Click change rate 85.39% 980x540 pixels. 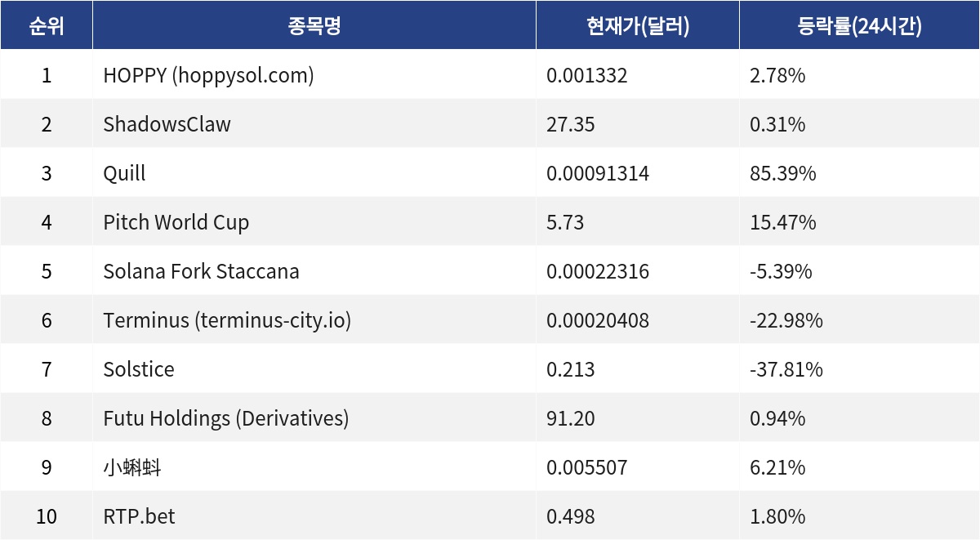click(x=783, y=174)
